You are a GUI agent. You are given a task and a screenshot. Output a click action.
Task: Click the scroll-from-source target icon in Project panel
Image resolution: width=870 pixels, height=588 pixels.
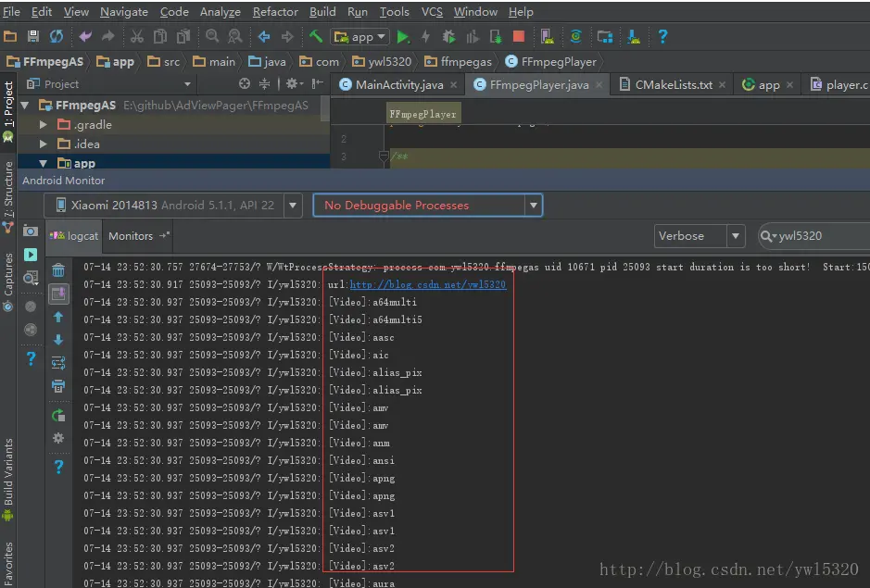coord(244,83)
